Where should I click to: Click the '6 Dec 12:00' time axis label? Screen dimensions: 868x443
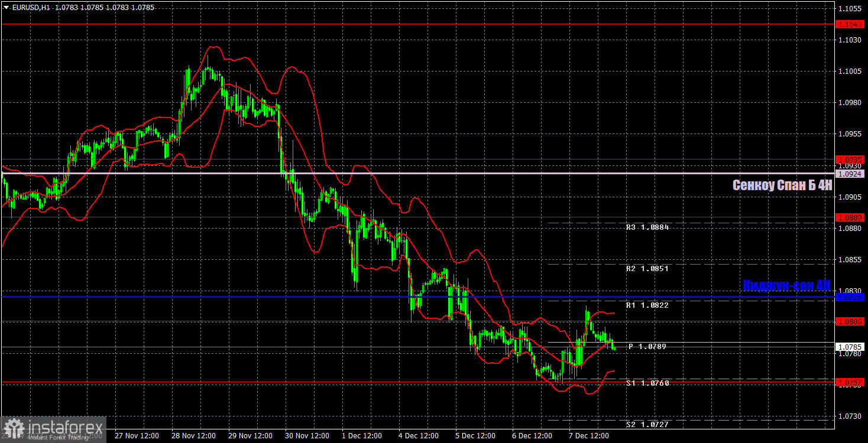pos(532,436)
